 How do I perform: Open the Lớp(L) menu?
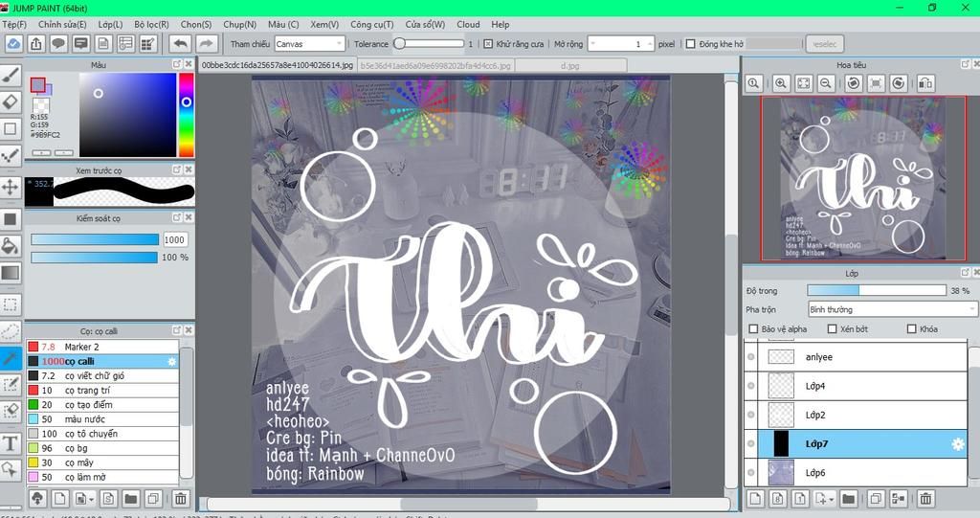click(x=111, y=24)
